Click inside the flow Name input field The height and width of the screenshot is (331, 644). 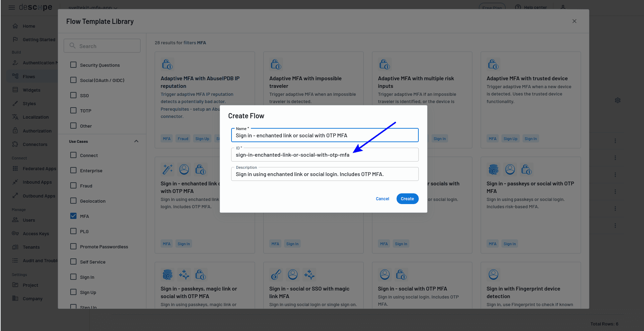pyautogui.click(x=324, y=135)
